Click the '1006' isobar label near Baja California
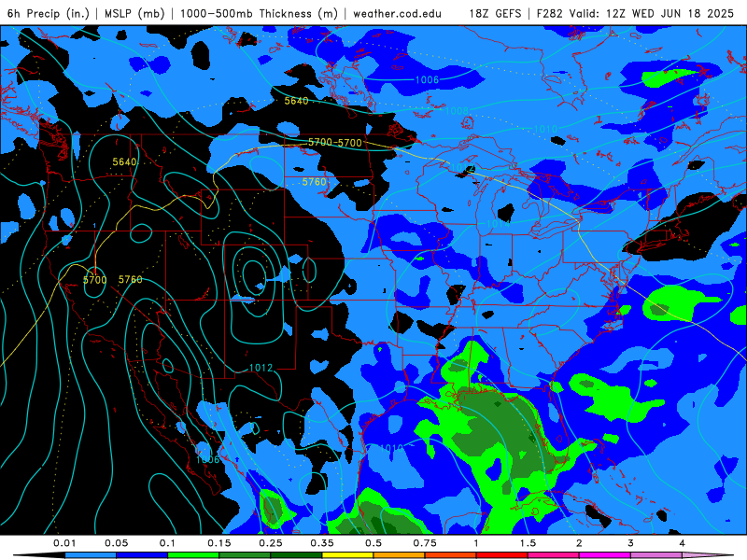Screen dimensions: 747x560 click(x=207, y=459)
